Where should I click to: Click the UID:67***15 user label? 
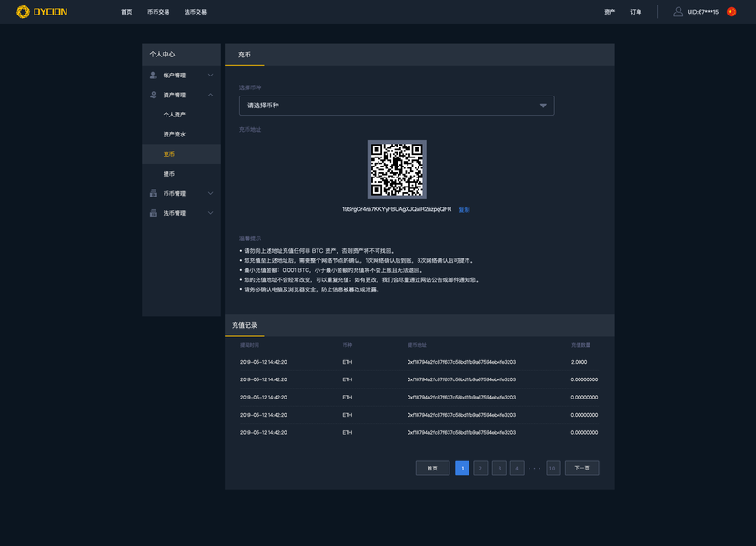tap(703, 12)
